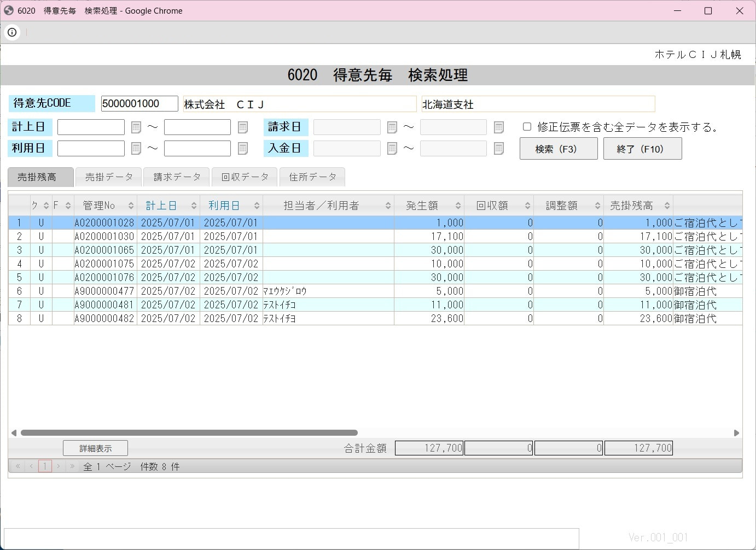Viewport: 756px width, 550px height.
Task: Sort table by 利用日 column
Action: point(231,206)
